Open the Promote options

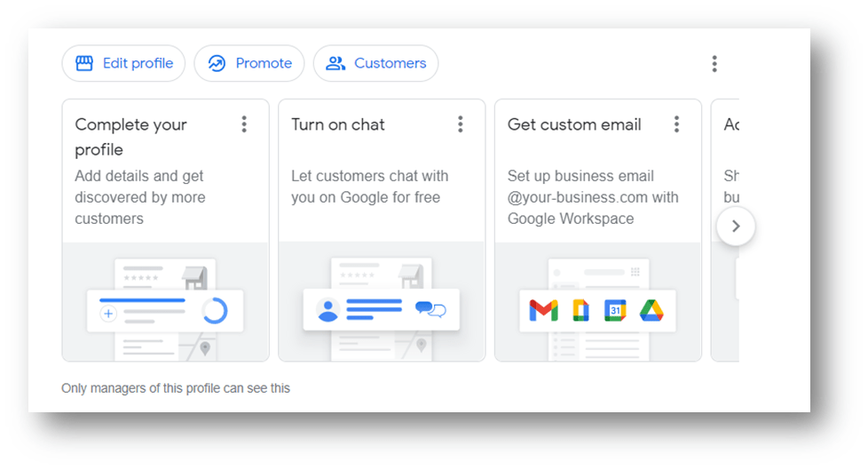coord(249,63)
